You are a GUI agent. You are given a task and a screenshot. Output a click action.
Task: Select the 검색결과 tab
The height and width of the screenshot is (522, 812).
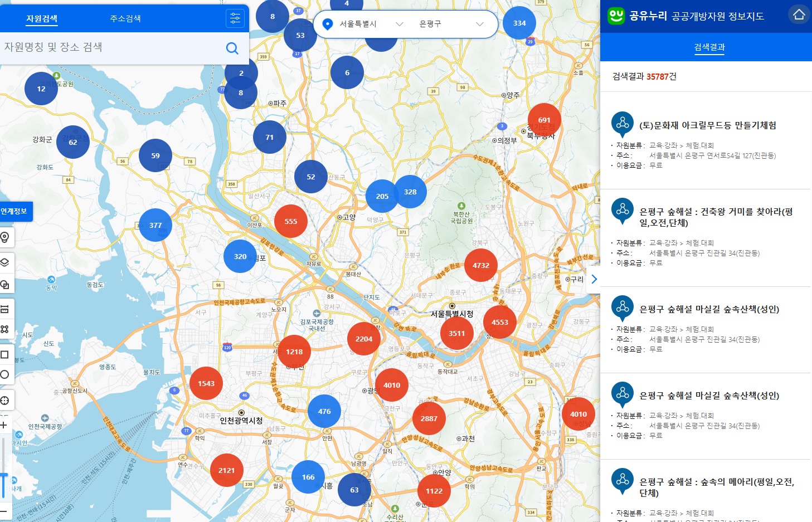click(709, 47)
